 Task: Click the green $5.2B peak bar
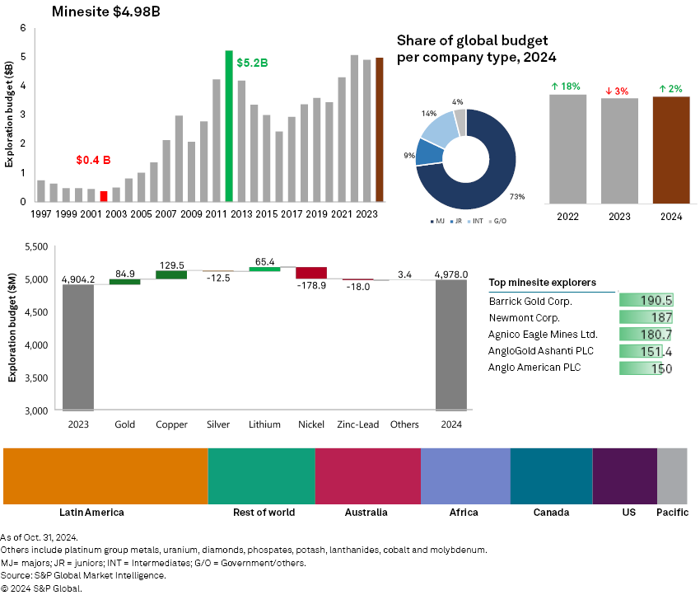point(228,126)
